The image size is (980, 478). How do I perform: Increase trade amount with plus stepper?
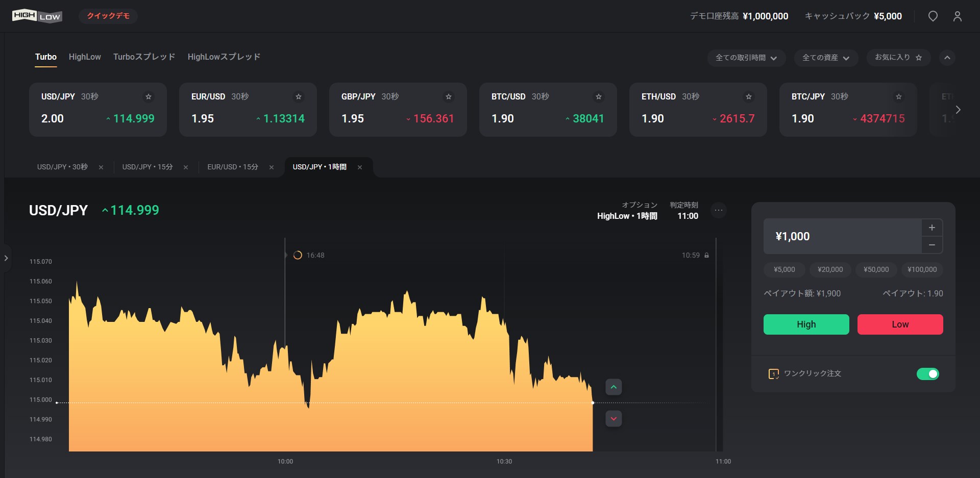932,228
